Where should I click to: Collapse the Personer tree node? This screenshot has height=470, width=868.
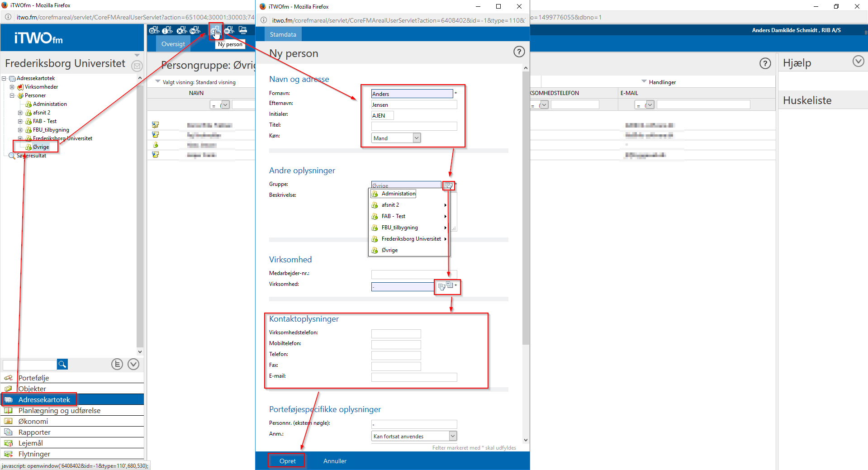pos(12,95)
